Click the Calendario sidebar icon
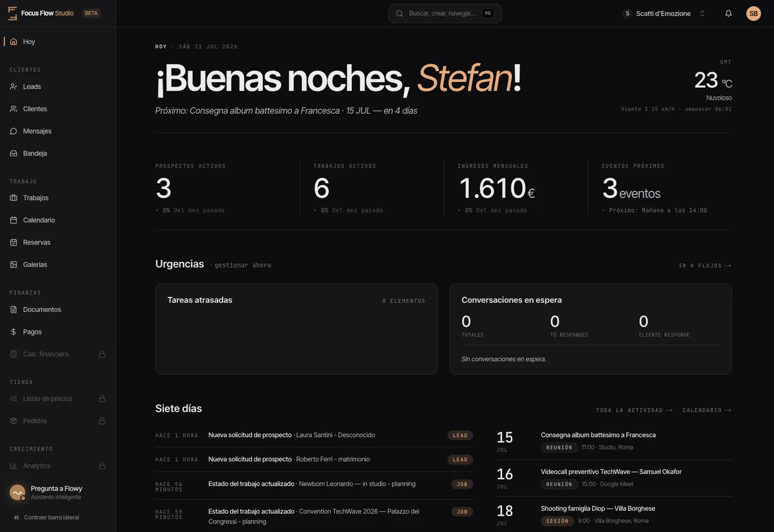The width and height of the screenshot is (774, 532). pyautogui.click(x=13, y=220)
